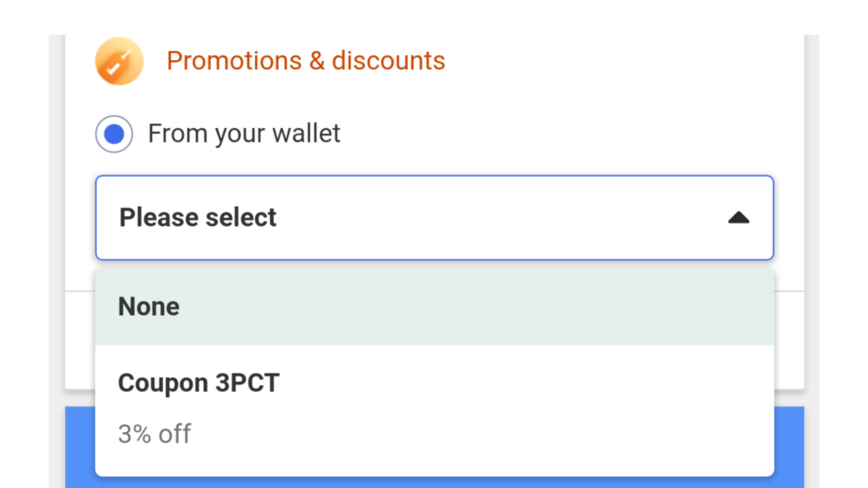868x488 pixels.
Task: Collapse dropdown using the upward caret arrow
Action: pyautogui.click(x=738, y=218)
